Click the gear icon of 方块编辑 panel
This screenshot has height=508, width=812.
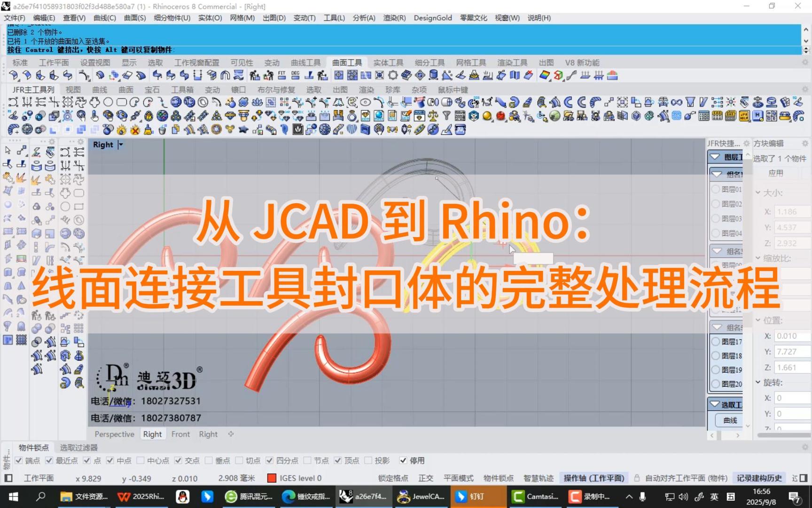(805, 143)
